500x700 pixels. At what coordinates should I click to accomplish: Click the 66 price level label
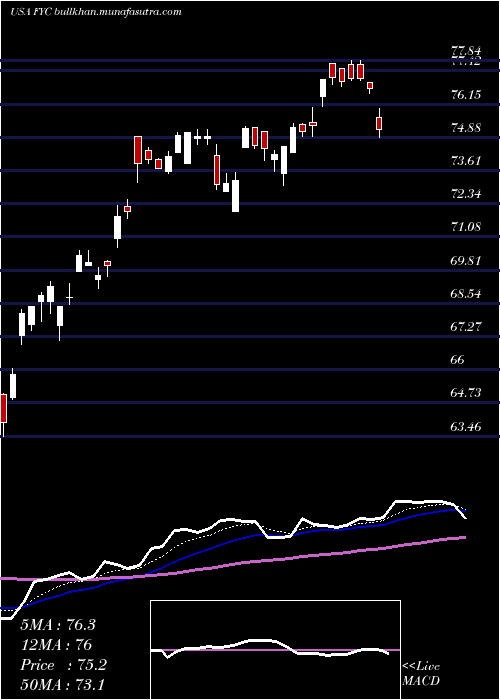point(458,360)
